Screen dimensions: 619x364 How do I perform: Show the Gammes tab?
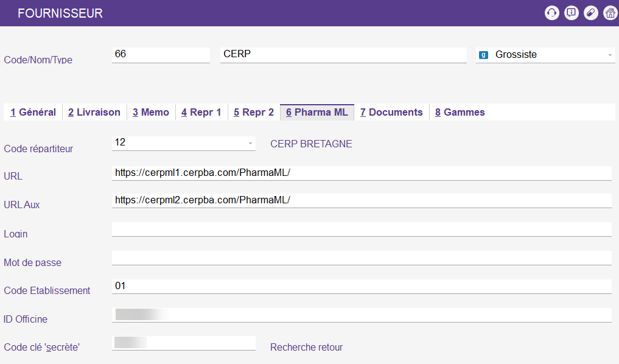pos(460,112)
